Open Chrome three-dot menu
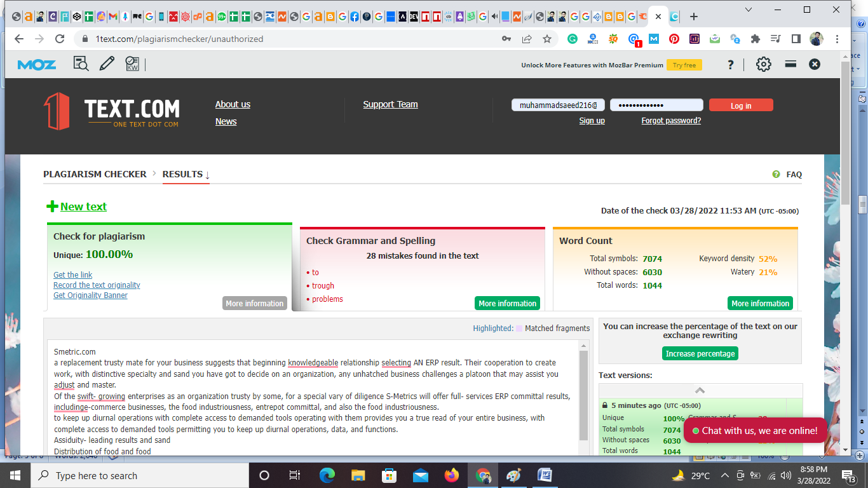 (x=837, y=39)
